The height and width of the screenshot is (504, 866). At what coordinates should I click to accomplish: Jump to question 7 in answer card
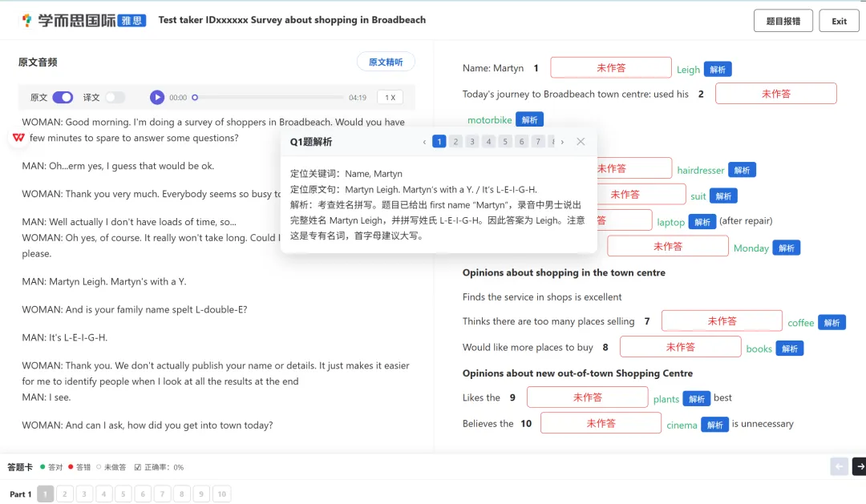[162, 494]
